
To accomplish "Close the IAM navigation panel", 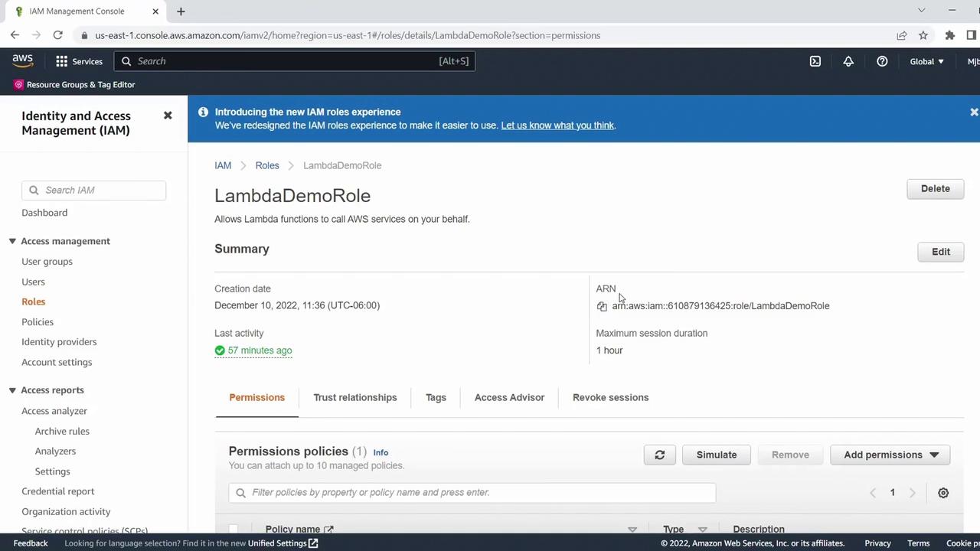I will tap(168, 116).
